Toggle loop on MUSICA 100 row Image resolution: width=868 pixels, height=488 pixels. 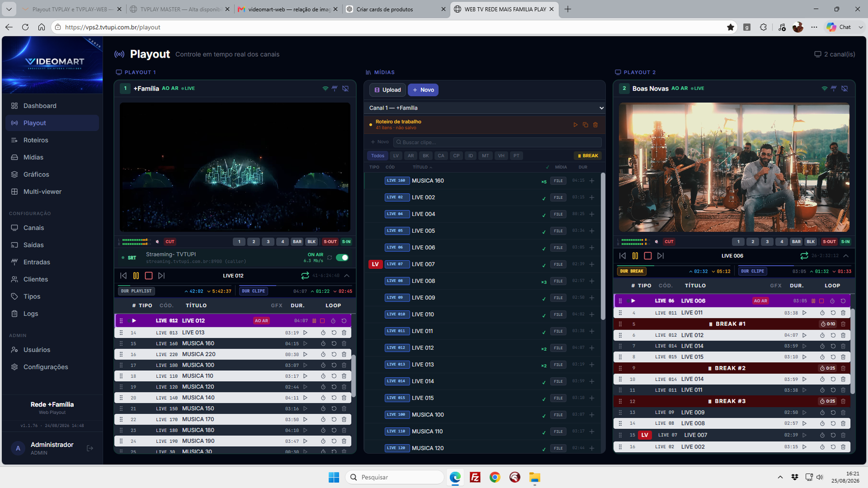pos(334,365)
